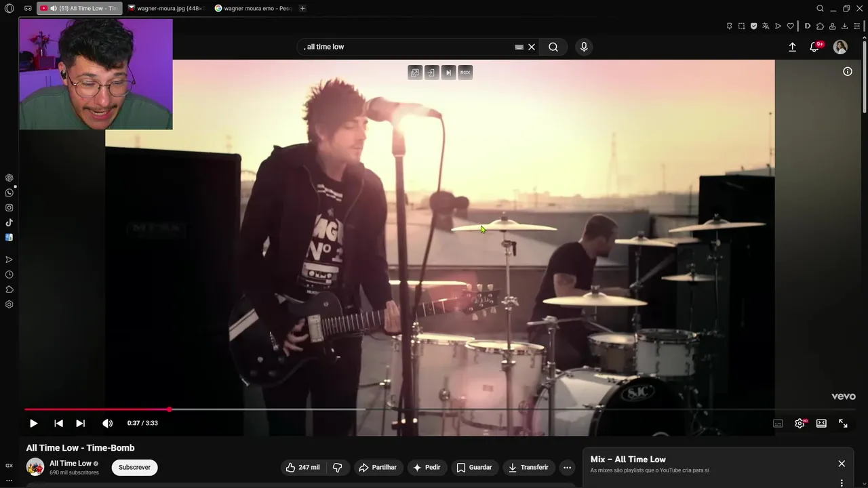Run the YouTube search with magnifier button
The image size is (868, 488).
coord(553,47)
